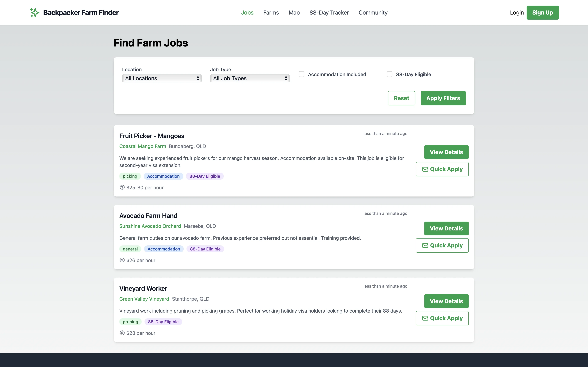Switch to the 88-Day Tracker page

329,12
